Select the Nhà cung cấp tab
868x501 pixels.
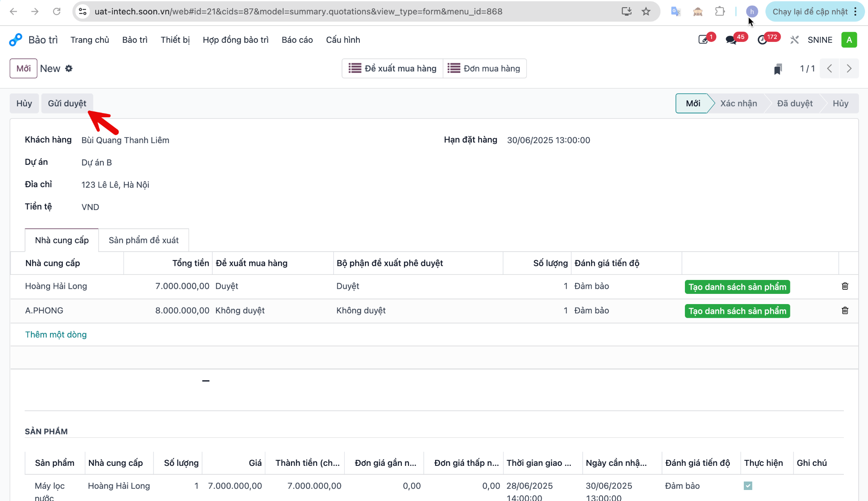(62, 240)
